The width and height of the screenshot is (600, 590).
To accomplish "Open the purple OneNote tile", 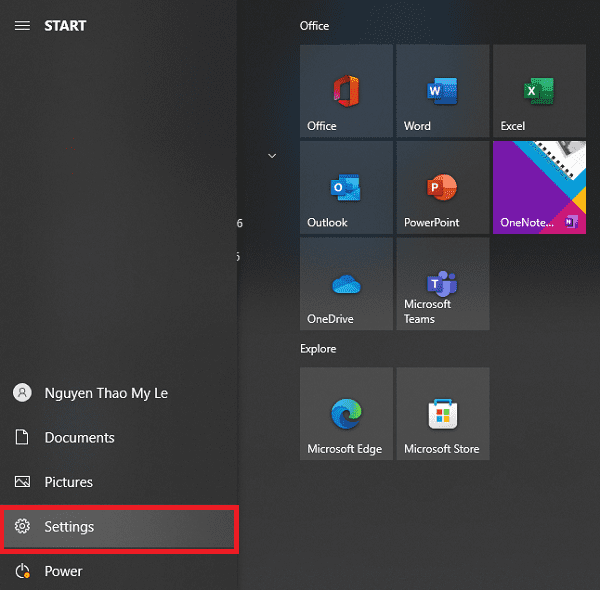I will pos(539,187).
